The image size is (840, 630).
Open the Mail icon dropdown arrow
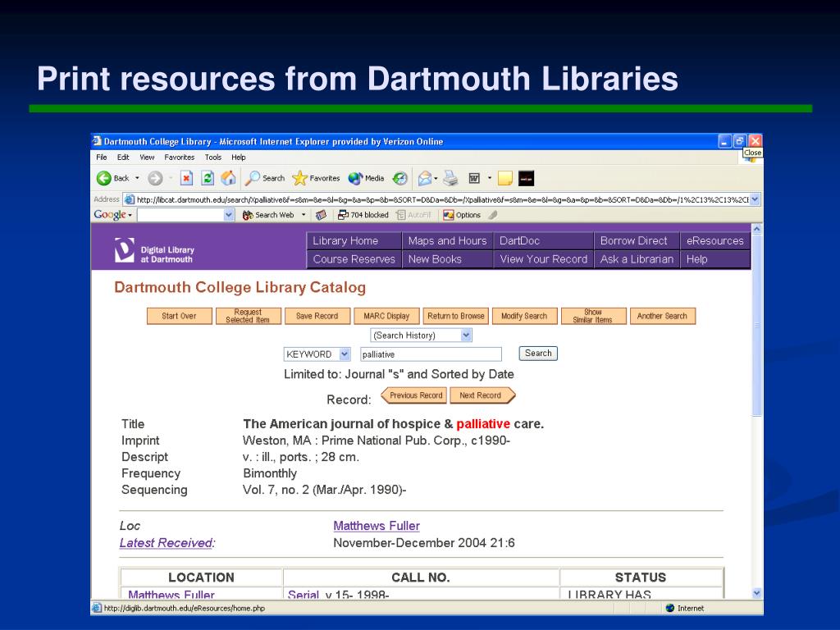[x=436, y=178]
